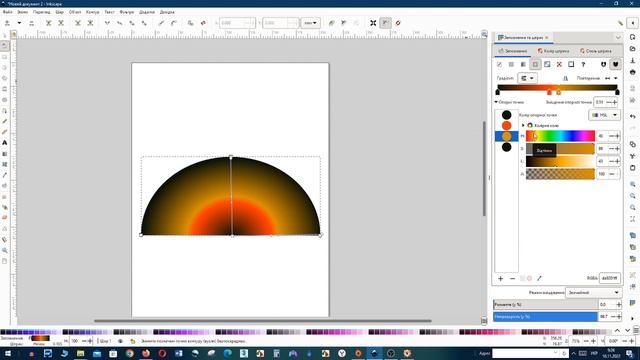Image resolution: width=640 pixels, height=360 pixels.
Task: Close the Fill and Stroke panel tab
Action: (x=547, y=38)
